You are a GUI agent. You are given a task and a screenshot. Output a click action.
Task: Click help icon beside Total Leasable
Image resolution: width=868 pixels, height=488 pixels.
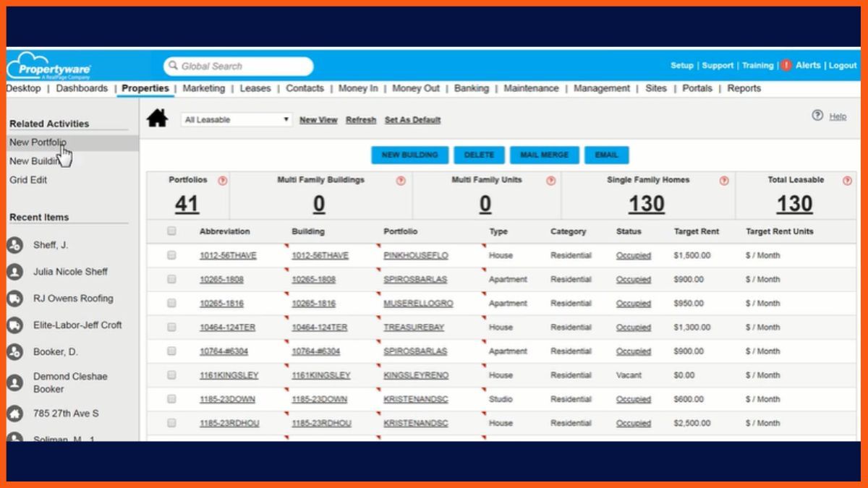click(847, 181)
